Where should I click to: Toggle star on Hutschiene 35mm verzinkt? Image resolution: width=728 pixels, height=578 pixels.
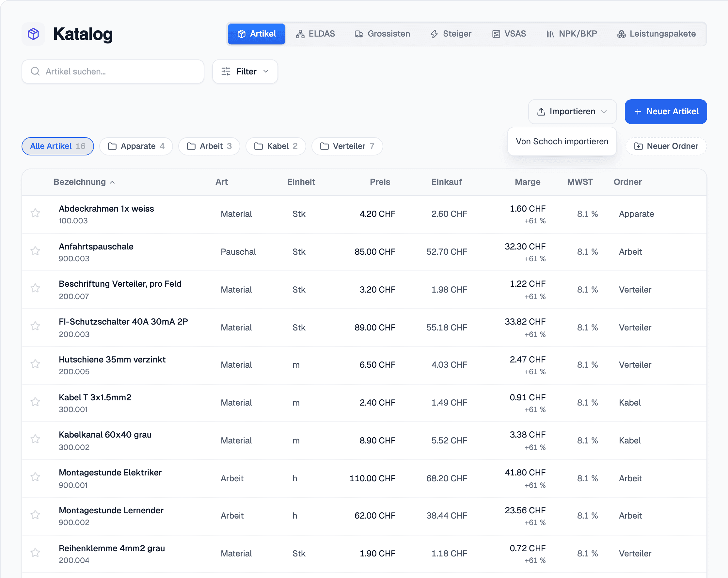tap(36, 364)
